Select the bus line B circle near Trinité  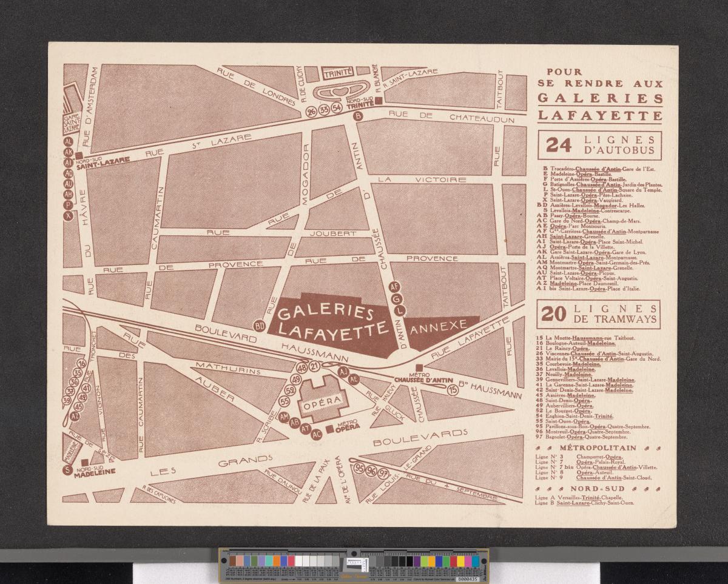[x=358, y=116]
